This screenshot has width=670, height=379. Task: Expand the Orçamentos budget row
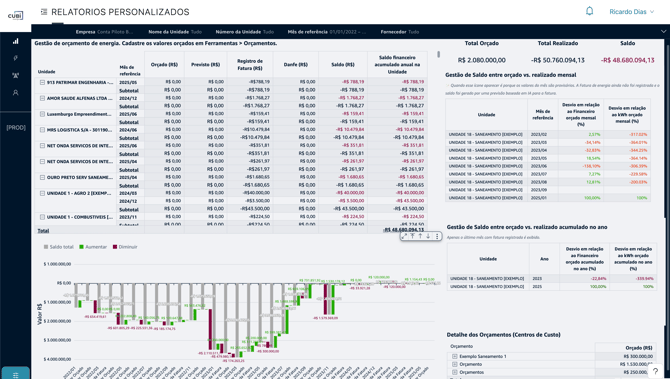point(455,372)
